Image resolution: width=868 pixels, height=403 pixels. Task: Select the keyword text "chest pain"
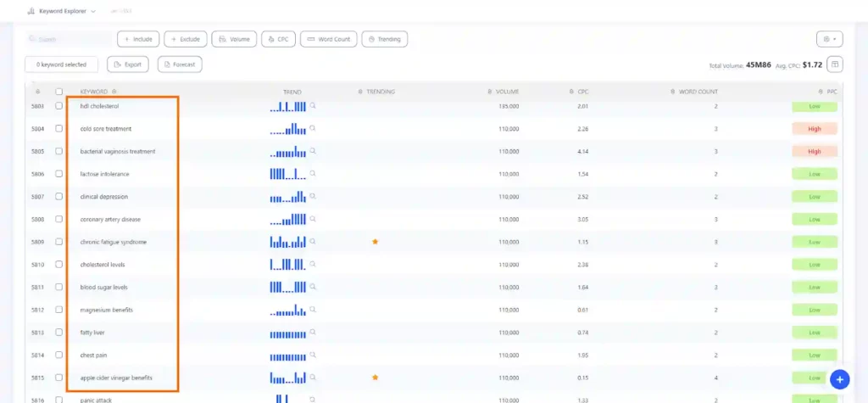coord(93,355)
